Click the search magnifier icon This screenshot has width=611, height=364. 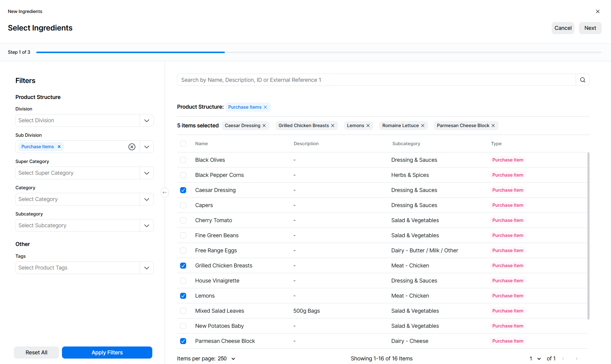coord(583,80)
